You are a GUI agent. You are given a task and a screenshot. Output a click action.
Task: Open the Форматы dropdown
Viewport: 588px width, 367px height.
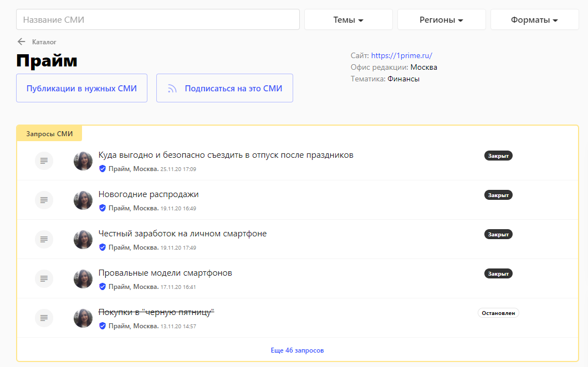point(534,20)
